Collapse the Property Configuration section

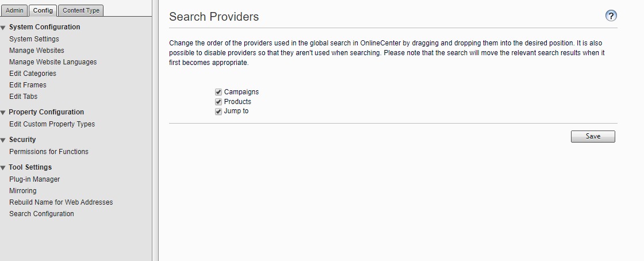tap(3, 113)
